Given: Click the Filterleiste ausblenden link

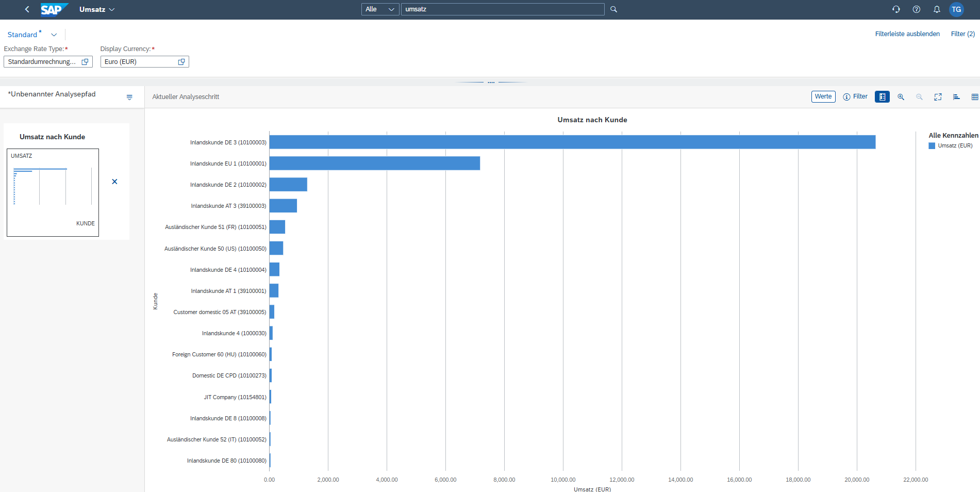Looking at the screenshot, I should coord(907,34).
